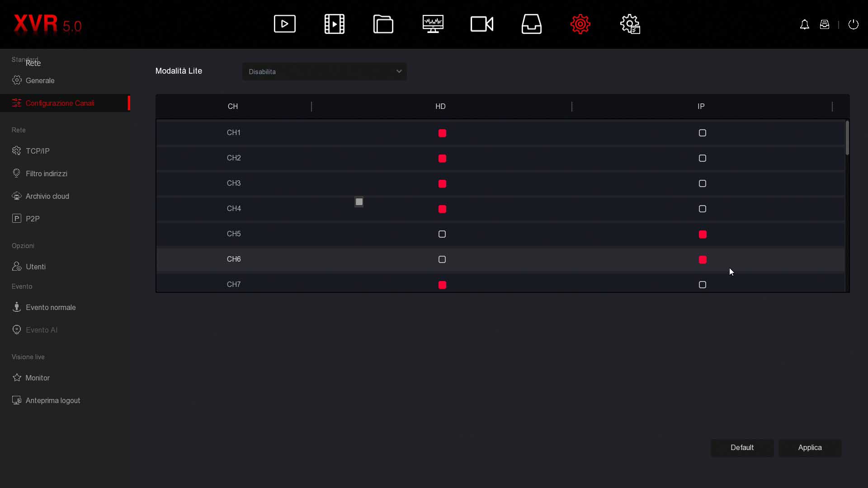Open TCP/IP menu item
The image size is (868, 488).
tap(38, 151)
